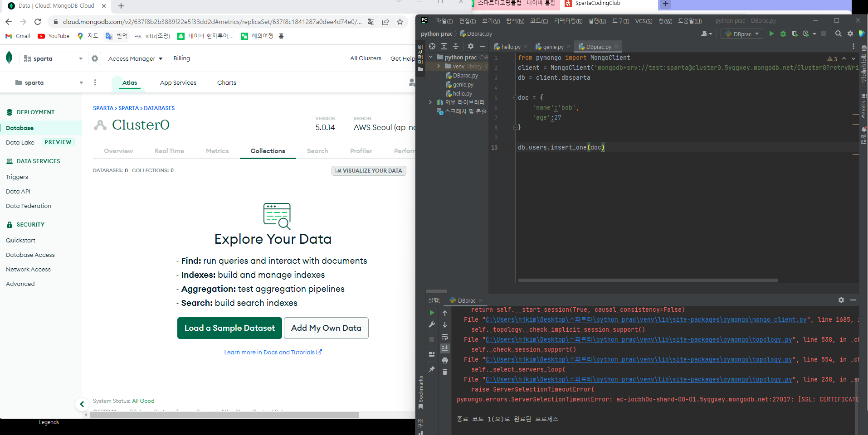Click the profiler run icon in PyCharm toolbar
Viewport: 868px width, 435px height.
pos(806,34)
